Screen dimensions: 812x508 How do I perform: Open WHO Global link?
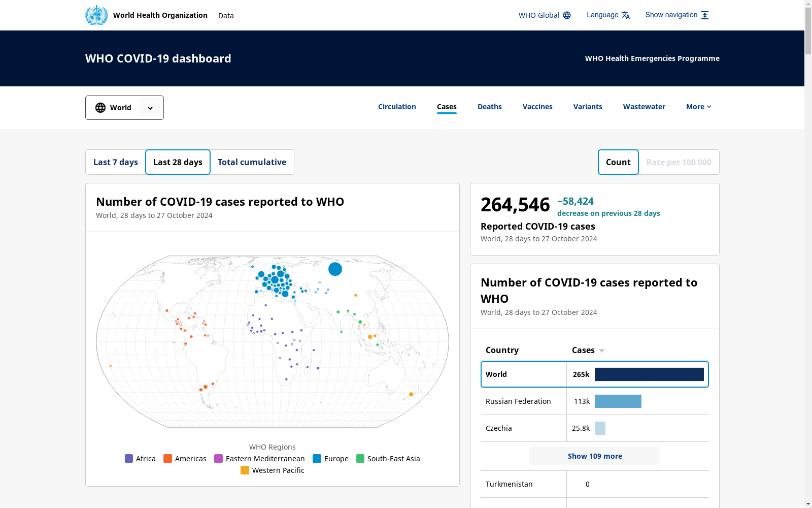point(545,15)
